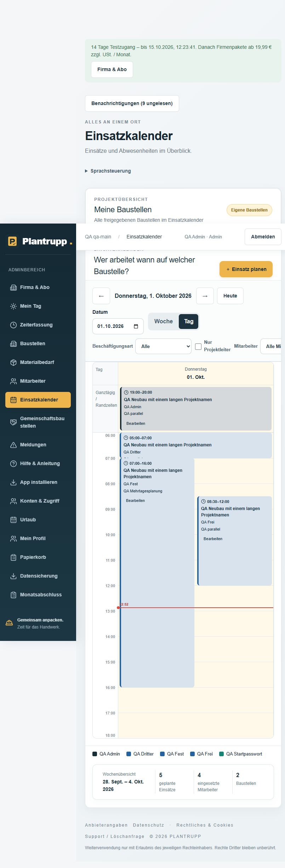This screenshot has width=285, height=868.
Task: Click the download icon for Datensicherung
Action: tap(13, 576)
